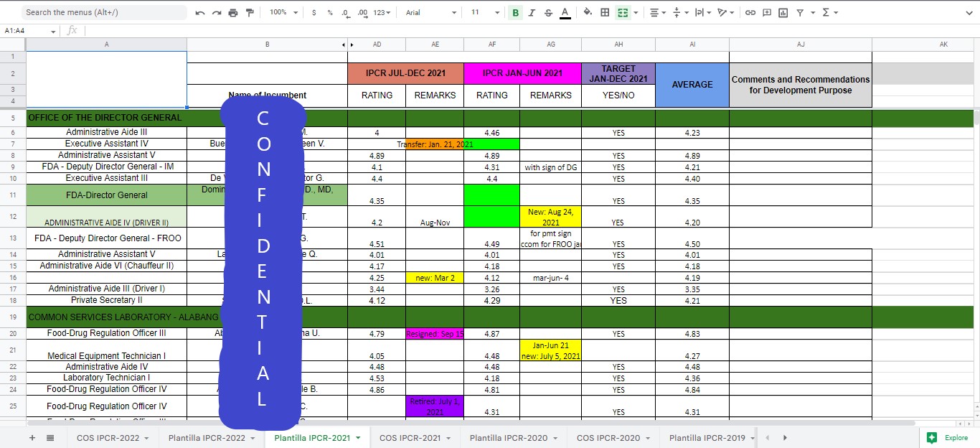Switch to the Plantilla IPCR-2022 sheet tab
The image size is (980, 448).
point(211,438)
